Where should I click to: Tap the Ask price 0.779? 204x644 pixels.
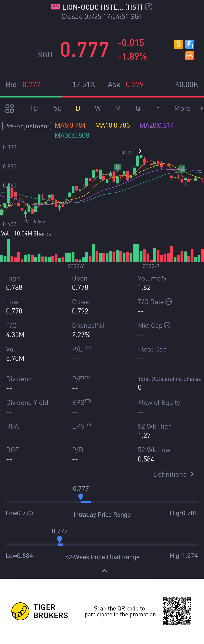135,84
